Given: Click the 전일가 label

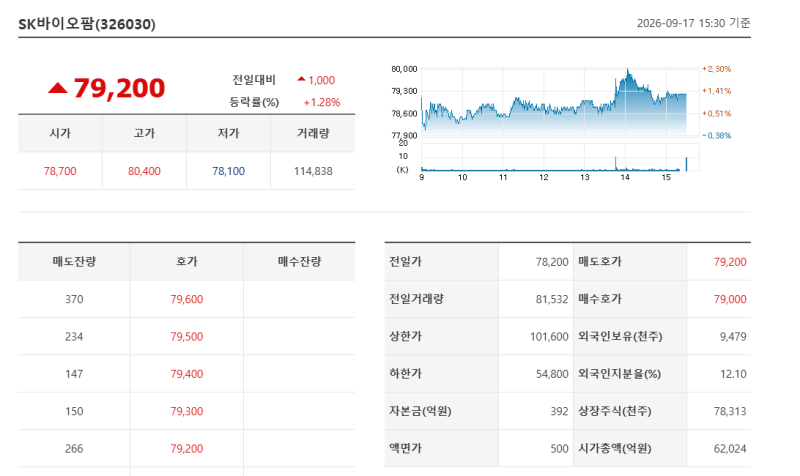Looking at the screenshot, I should [x=406, y=261].
